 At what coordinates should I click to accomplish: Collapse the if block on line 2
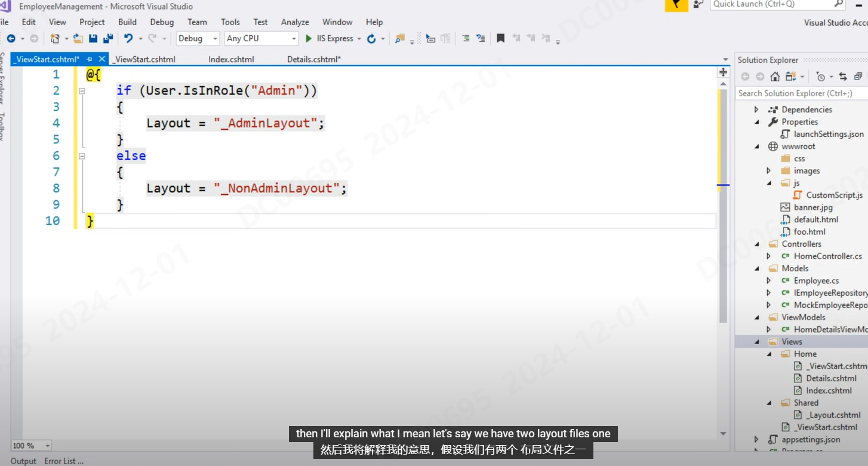tap(82, 91)
